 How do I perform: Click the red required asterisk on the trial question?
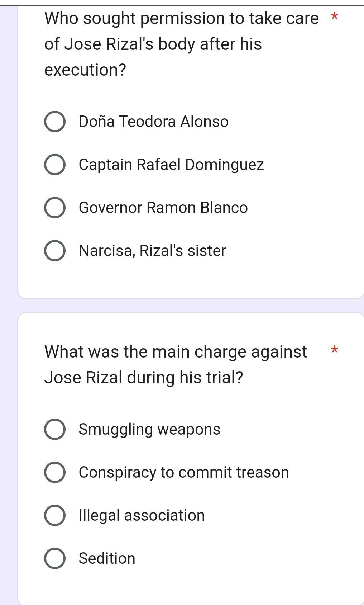334,350
